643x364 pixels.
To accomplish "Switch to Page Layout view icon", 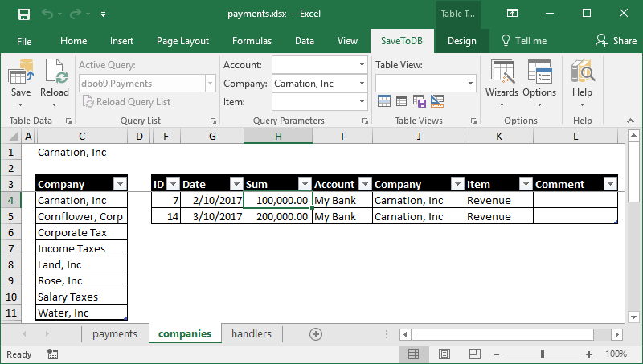I will [x=444, y=354].
